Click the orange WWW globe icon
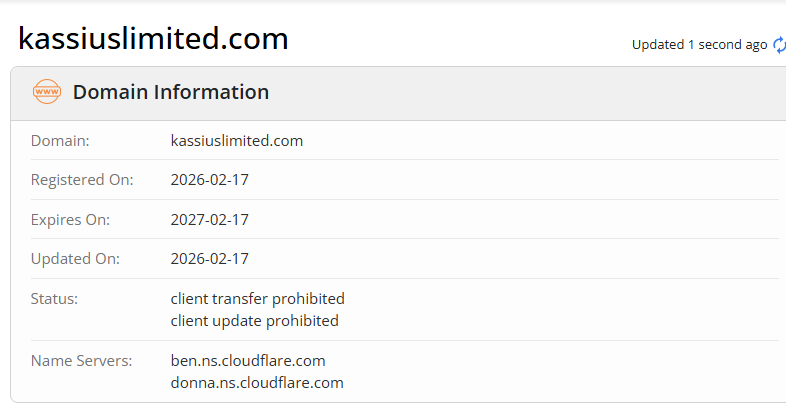786x405 pixels. coord(47,92)
